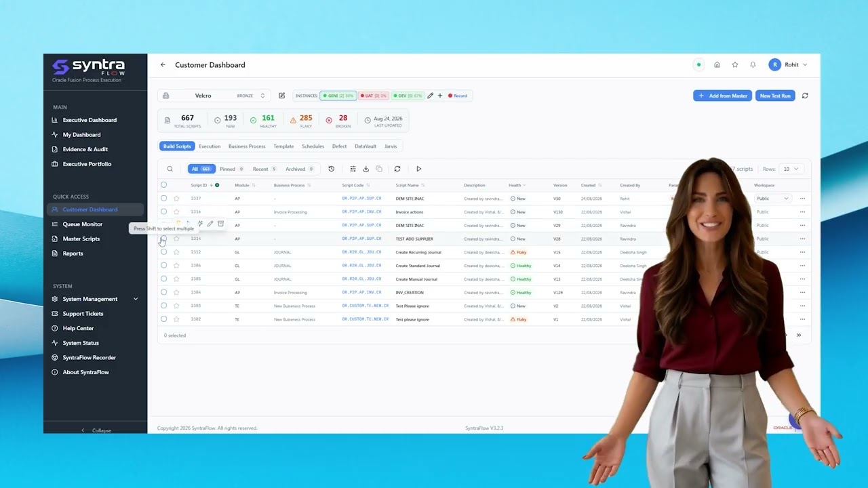
Task: Click the favorites star in the top bar
Action: coord(735,65)
